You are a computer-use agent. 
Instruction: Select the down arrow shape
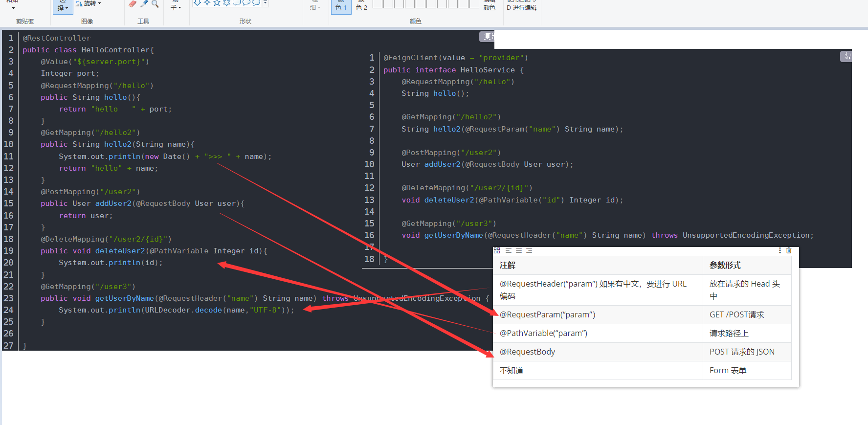[197, 3]
